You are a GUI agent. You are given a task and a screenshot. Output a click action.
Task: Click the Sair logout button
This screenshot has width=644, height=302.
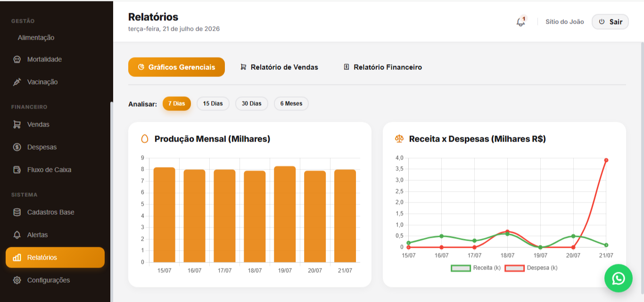coord(610,22)
